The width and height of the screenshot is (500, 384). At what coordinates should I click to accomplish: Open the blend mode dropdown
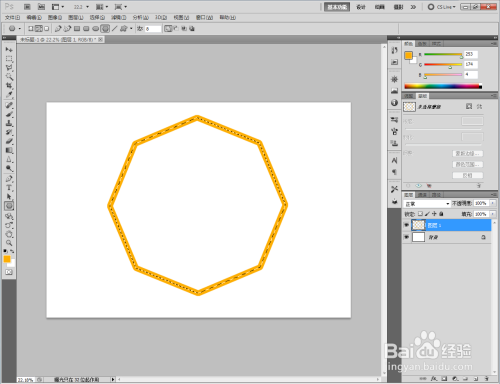[x=427, y=203]
